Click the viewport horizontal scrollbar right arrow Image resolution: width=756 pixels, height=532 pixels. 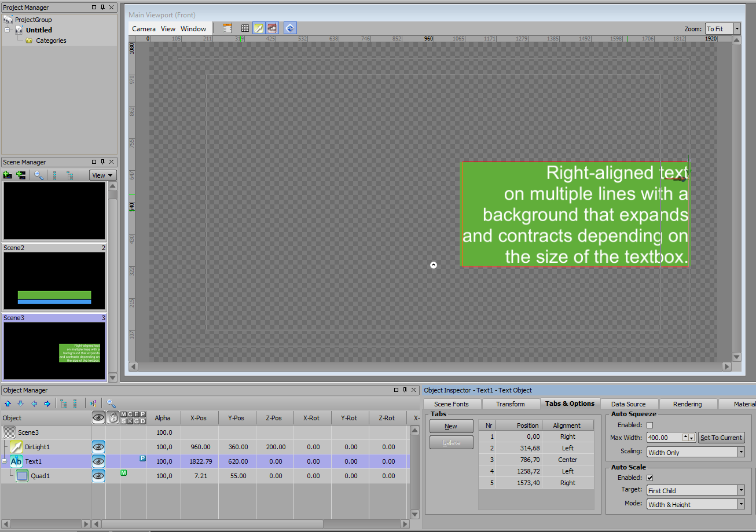click(x=727, y=366)
